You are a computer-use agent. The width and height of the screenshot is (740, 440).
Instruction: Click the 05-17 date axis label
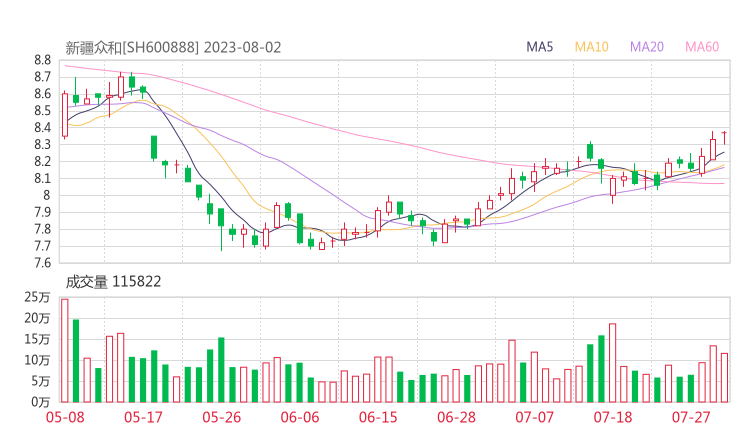143,417
